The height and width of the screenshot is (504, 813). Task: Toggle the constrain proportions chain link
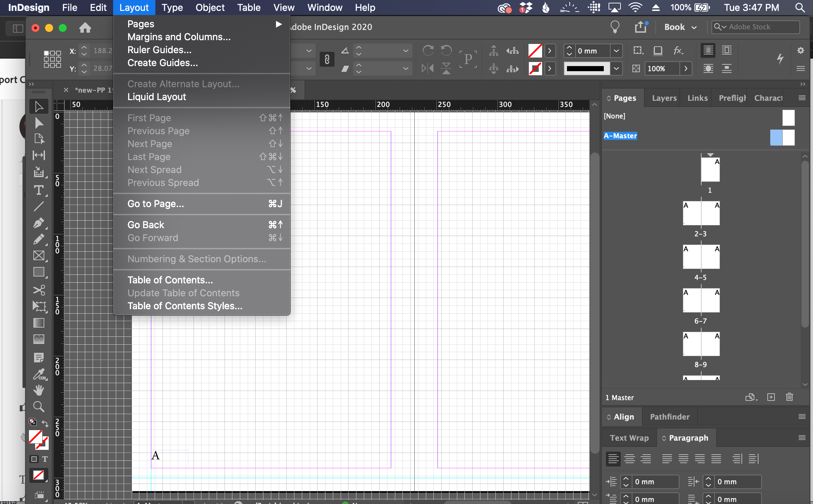[327, 59]
